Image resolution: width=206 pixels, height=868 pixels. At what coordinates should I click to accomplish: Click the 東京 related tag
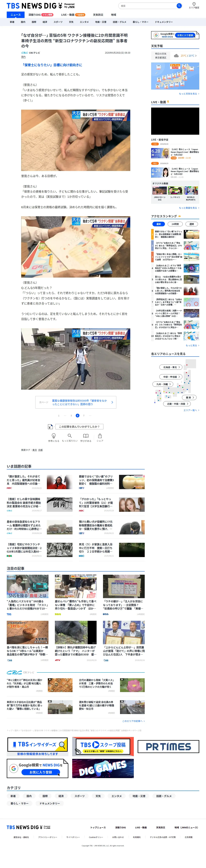coord(35,450)
